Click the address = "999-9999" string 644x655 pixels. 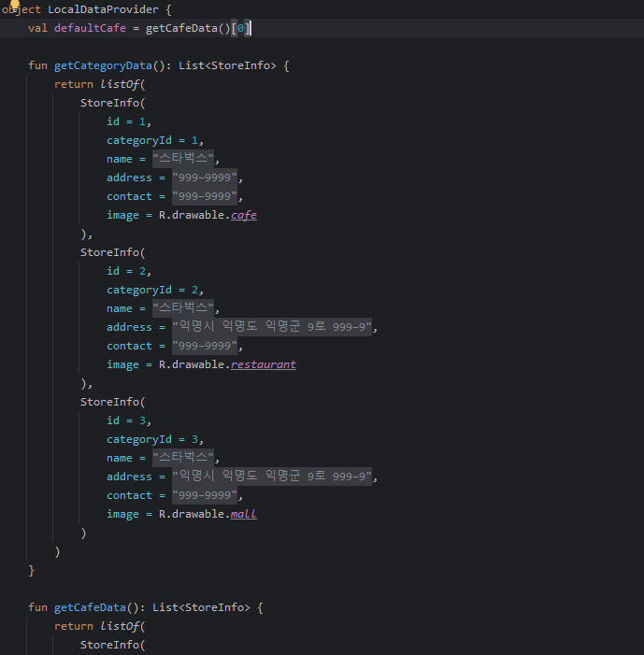pos(205,178)
